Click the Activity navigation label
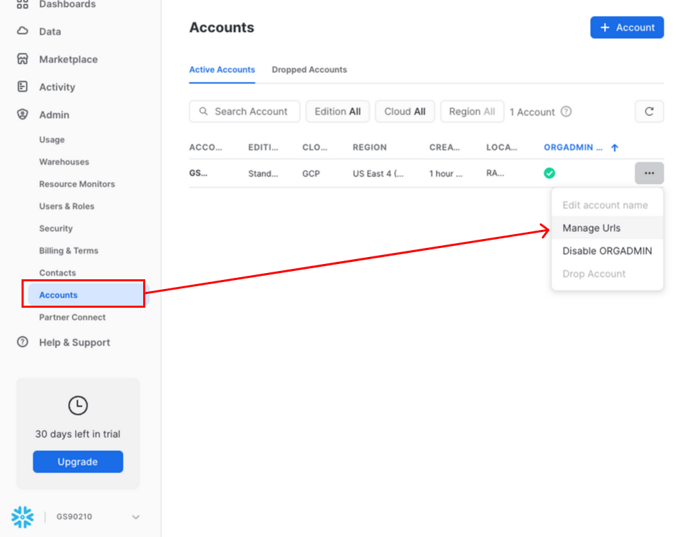 tap(57, 87)
